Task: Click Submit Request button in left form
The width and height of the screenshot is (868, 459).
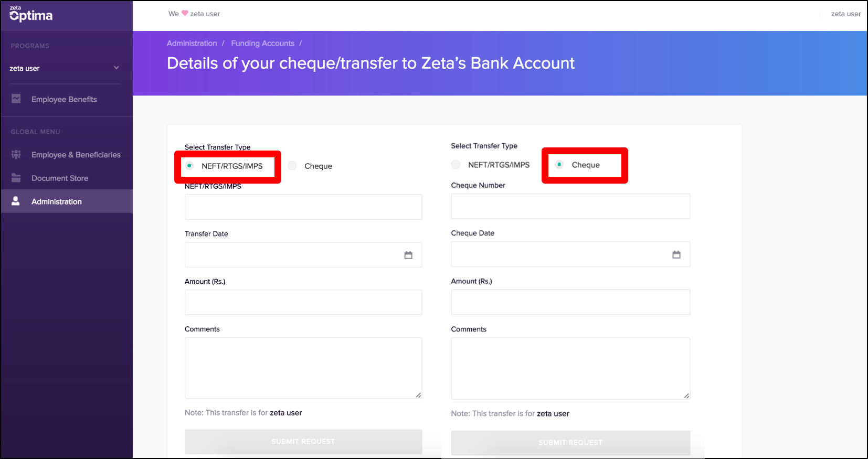Action: coord(303,442)
